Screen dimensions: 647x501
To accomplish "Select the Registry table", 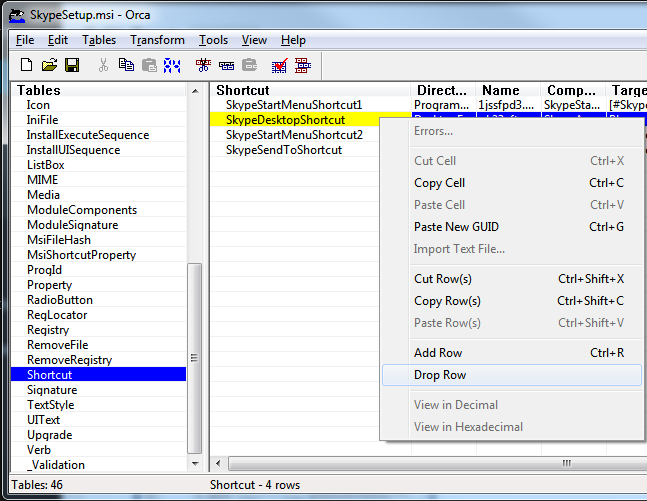I will click(x=99, y=330).
